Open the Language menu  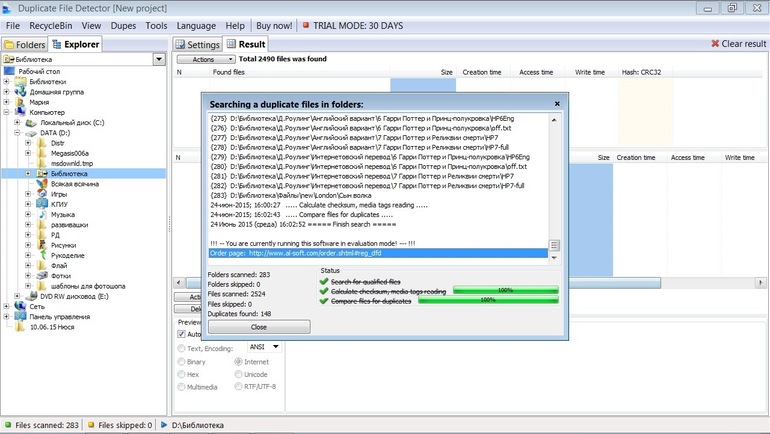tap(196, 26)
